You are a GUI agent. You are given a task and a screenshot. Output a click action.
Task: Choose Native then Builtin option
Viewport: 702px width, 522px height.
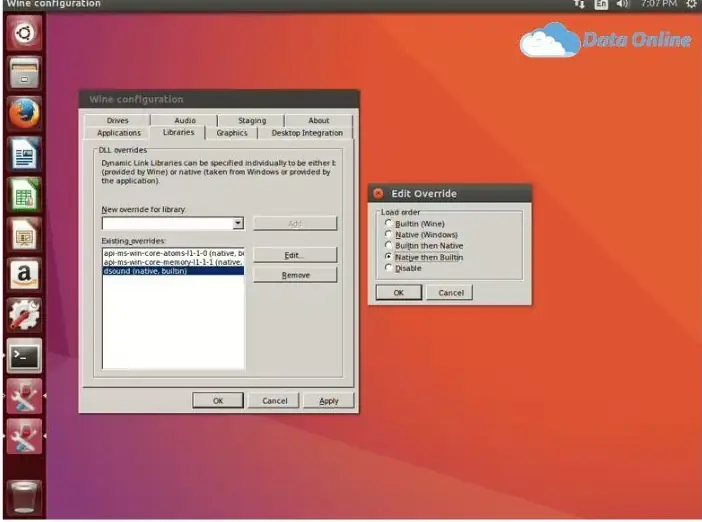pyautogui.click(x=424, y=257)
